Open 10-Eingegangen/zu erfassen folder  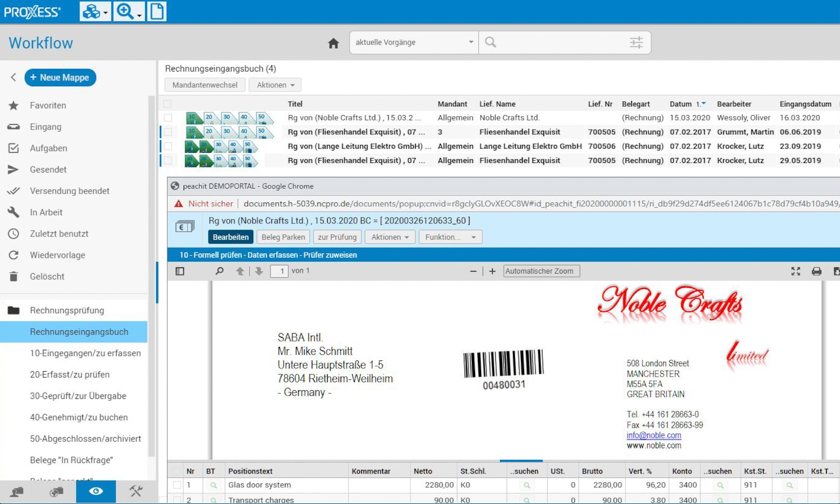click(85, 353)
